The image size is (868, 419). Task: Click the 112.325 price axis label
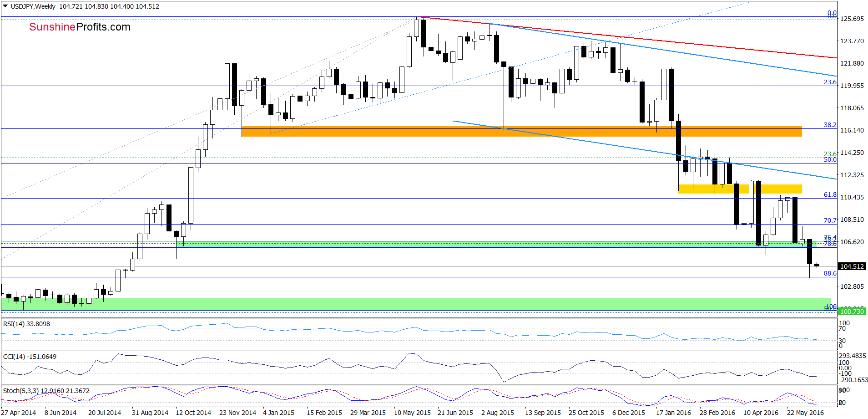point(852,175)
